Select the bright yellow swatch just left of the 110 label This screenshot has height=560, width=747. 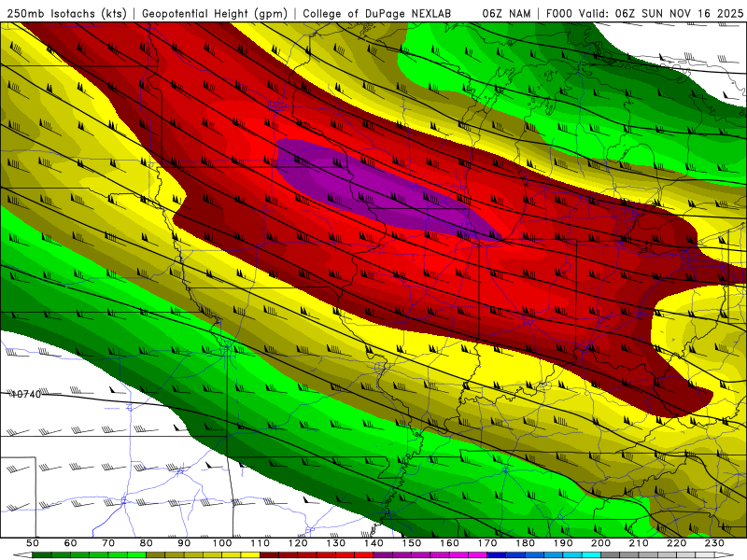point(250,555)
